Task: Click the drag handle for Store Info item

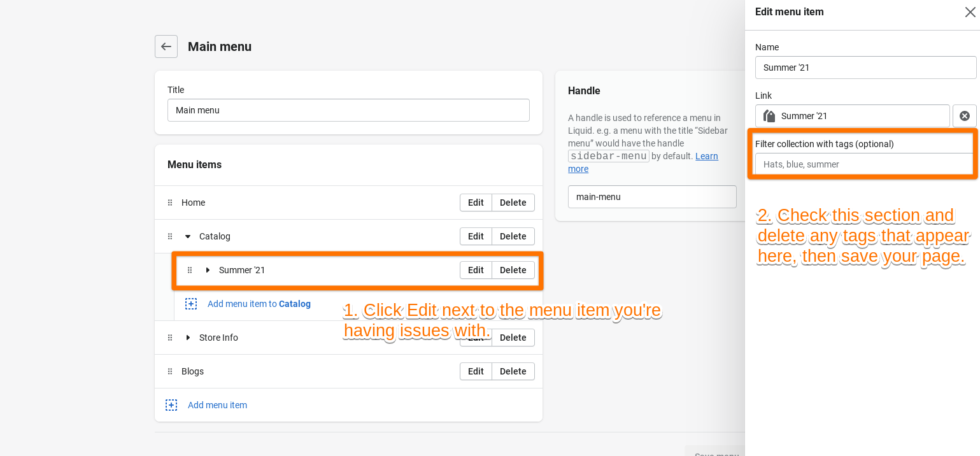Action: [170, 338]
